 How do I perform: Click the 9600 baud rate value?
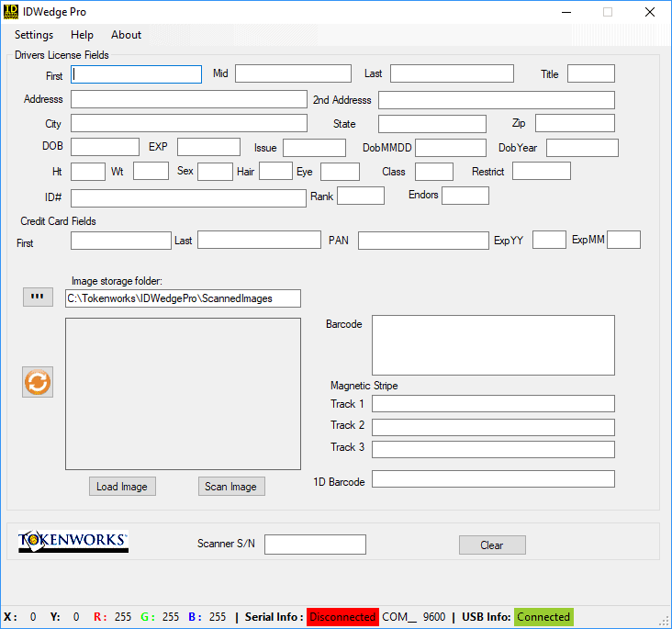pyautogui.click(x=434, y=617)
